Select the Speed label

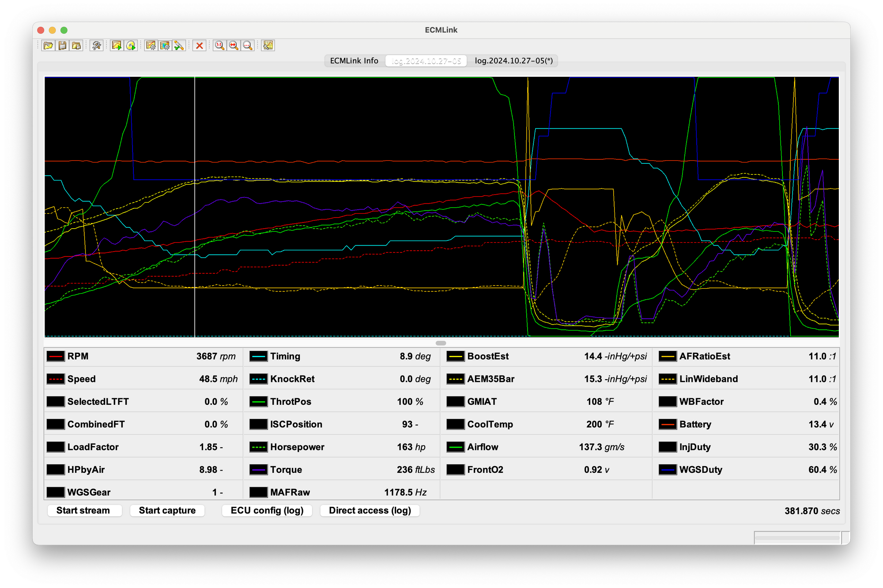click(81, 379)
